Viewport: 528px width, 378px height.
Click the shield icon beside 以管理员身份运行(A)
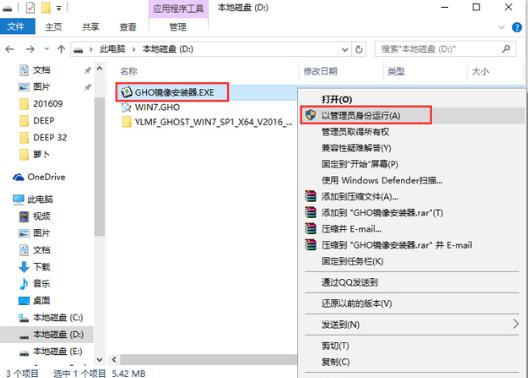point(310,115)
